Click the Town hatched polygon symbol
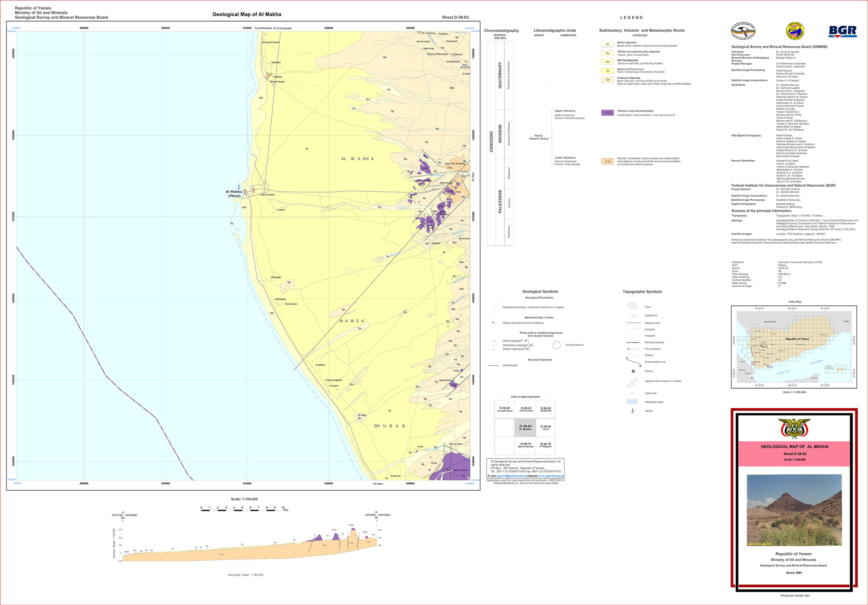This screenshot has width=868, height=605. coord(632,306)
